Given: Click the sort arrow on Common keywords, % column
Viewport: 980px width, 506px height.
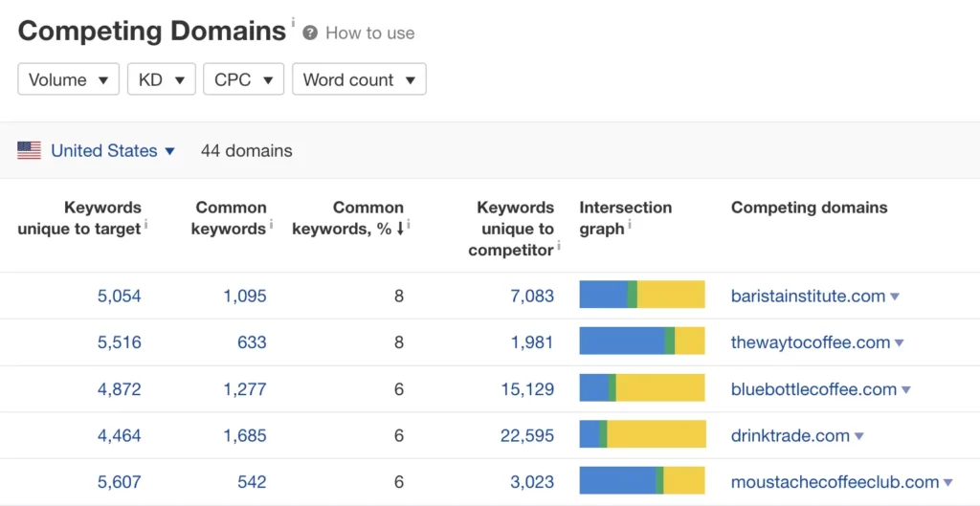Looking at the screenshot, I should 400,229.
